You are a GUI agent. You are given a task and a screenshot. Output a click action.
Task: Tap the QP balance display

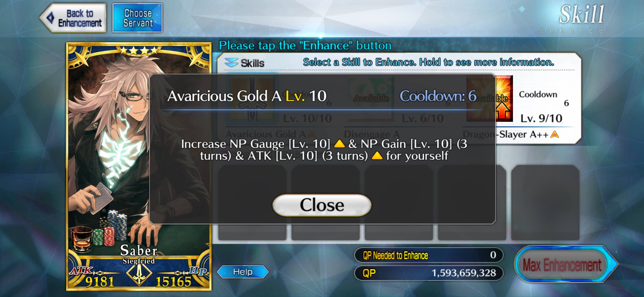[x=428, y=273]
